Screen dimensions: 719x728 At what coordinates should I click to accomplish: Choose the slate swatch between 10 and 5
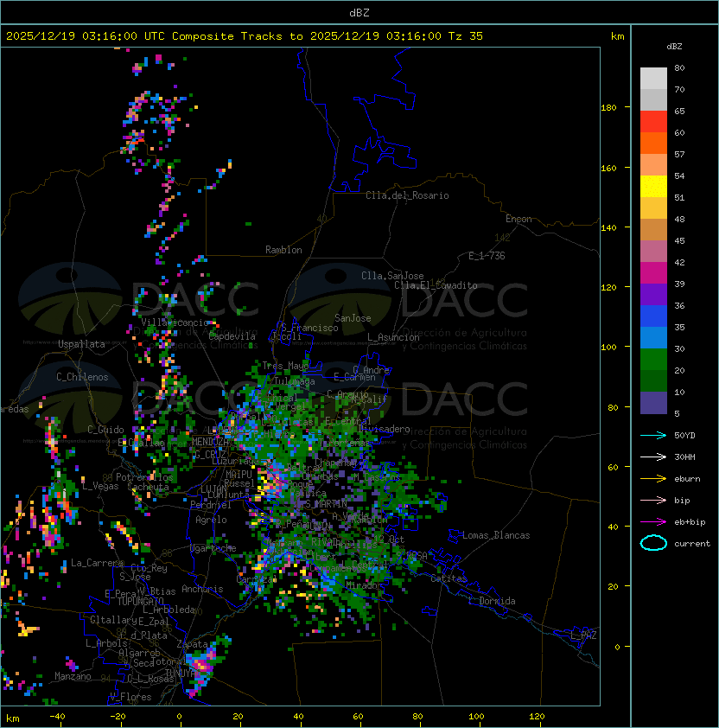click(653, 403)
